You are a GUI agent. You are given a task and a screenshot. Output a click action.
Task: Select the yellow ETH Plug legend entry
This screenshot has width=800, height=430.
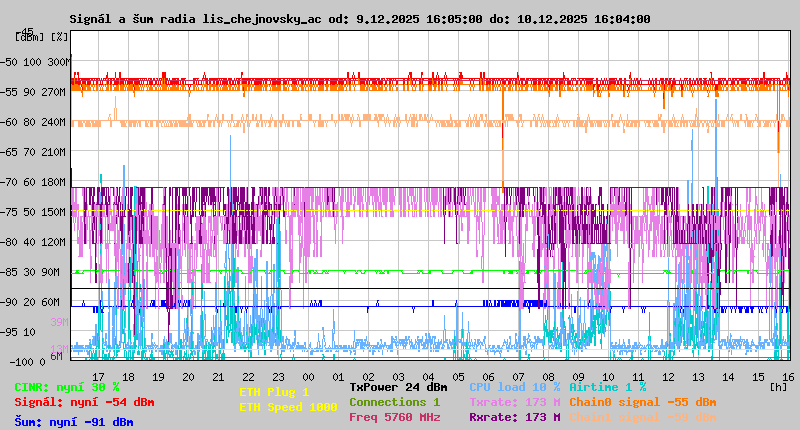pyautogui.click(x=274, y=392)
